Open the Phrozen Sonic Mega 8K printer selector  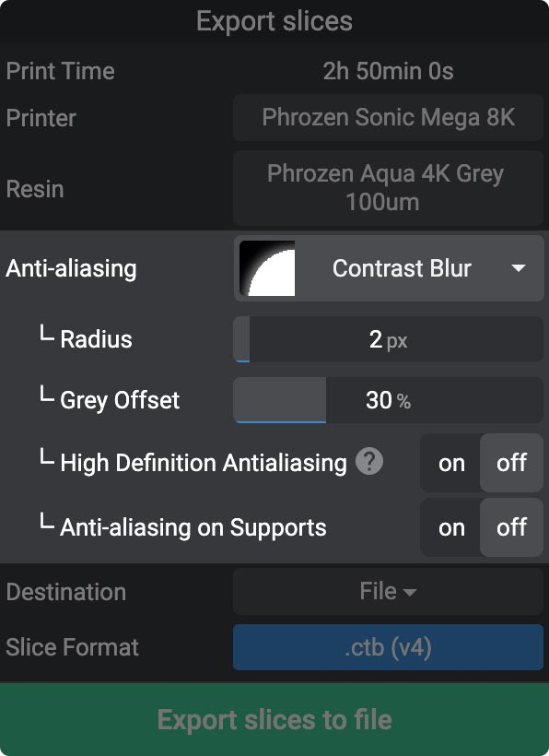(388, 118)
